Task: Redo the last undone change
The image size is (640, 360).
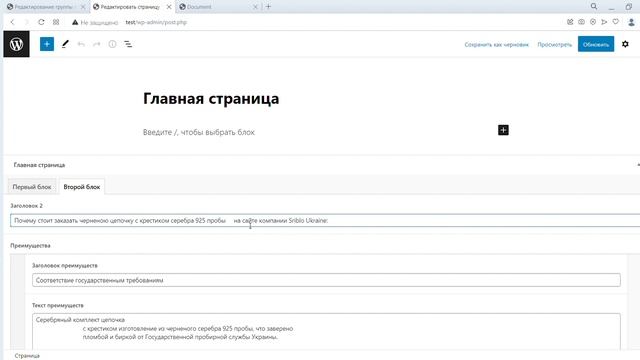Action: (97, 44)
